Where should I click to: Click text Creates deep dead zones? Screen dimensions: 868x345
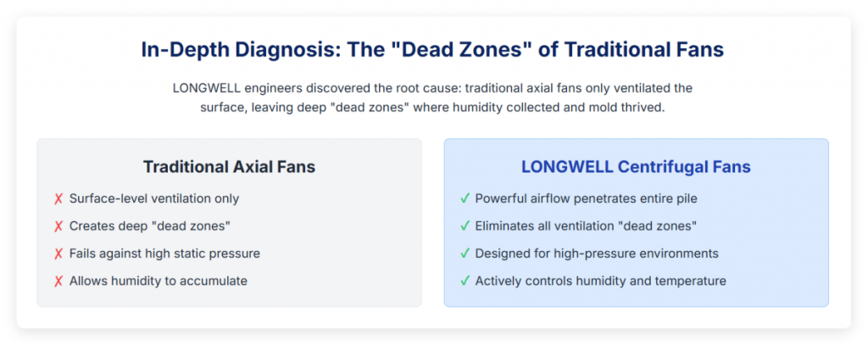coord(149,226)
